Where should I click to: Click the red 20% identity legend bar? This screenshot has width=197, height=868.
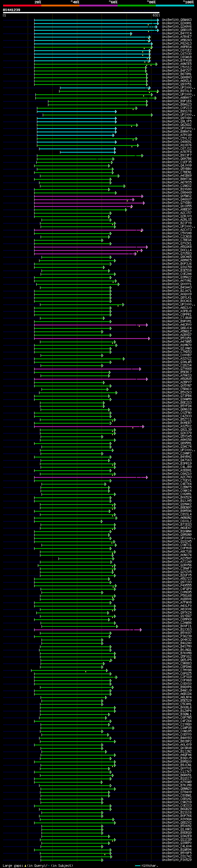point(22,6)
